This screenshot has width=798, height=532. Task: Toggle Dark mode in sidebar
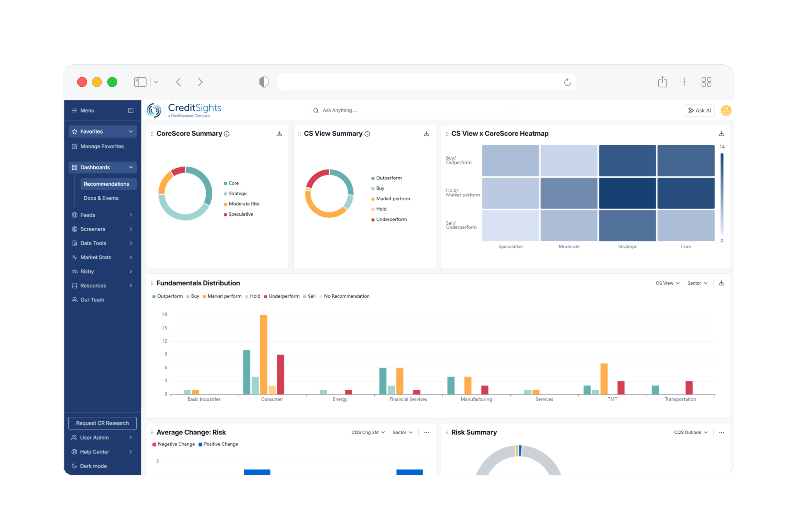coord(93,466)
